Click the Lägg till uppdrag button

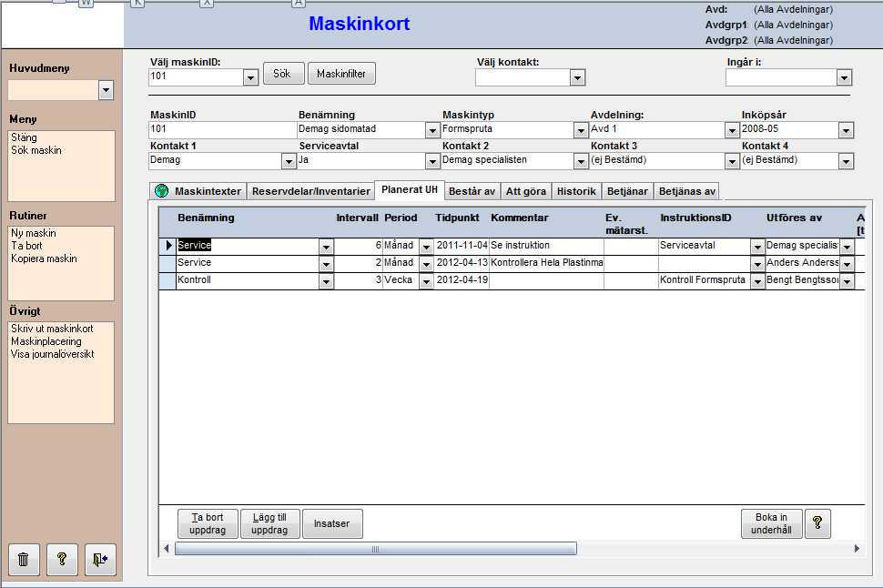pyautogui.click(x=269, y=523)
